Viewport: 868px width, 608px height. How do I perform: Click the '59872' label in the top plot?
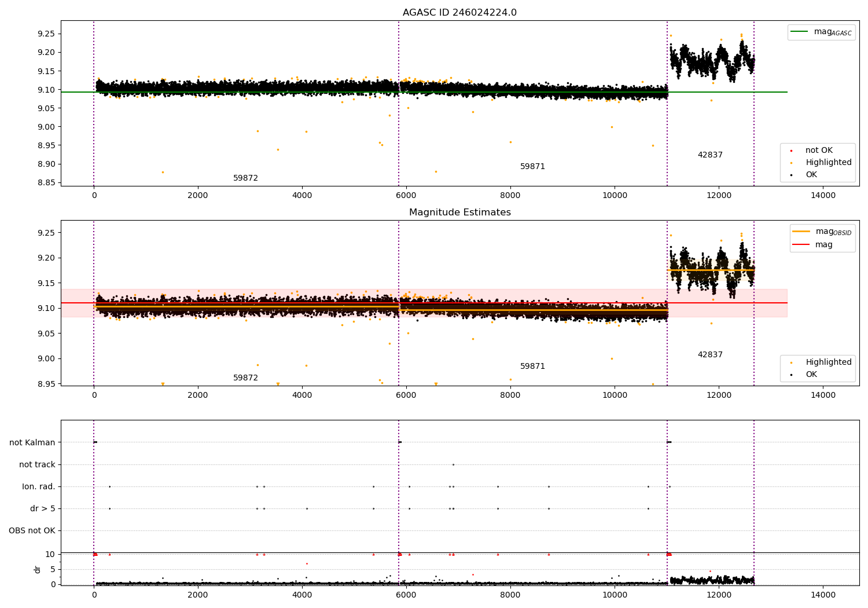(245, 178)
